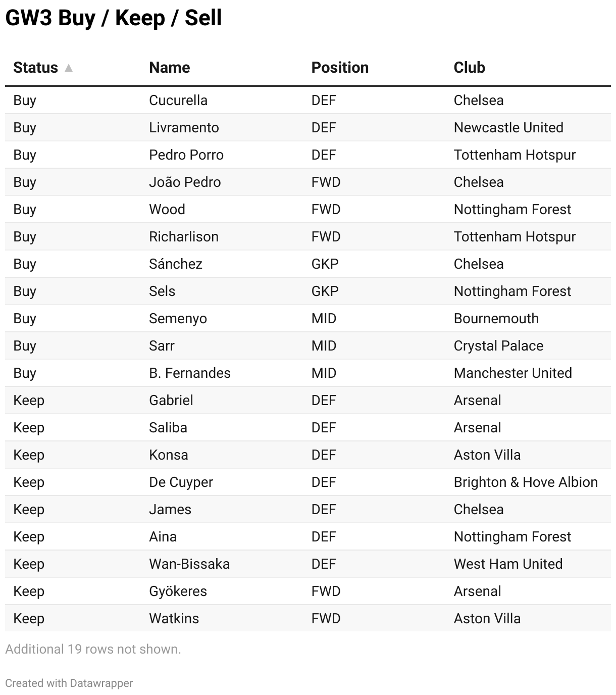Sort table by Position column
This screenshot has height=695, width=616.
[340, 68]
